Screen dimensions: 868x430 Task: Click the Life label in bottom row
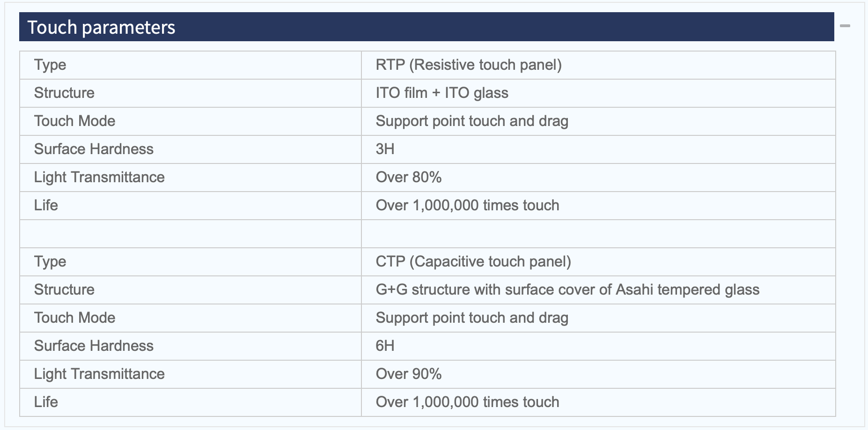pos(46,402)
